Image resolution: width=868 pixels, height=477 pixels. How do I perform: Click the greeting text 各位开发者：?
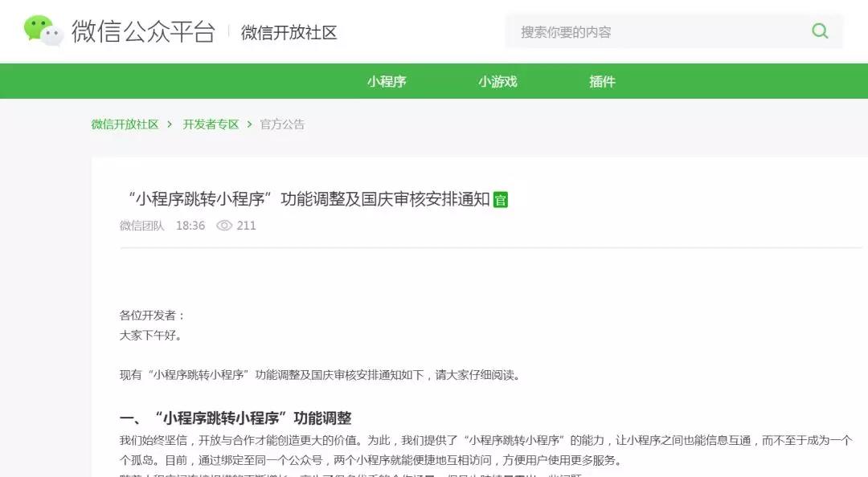tap(152, 316)
